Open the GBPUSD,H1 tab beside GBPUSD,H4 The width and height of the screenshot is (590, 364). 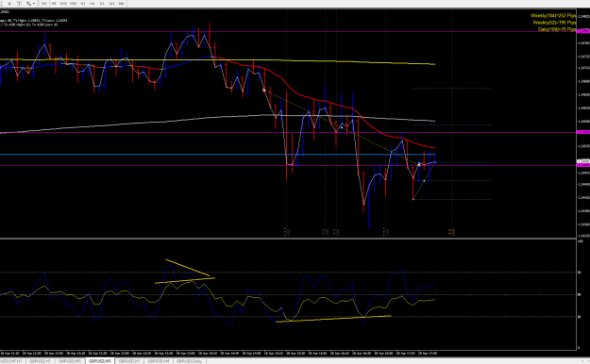(129, 361)
